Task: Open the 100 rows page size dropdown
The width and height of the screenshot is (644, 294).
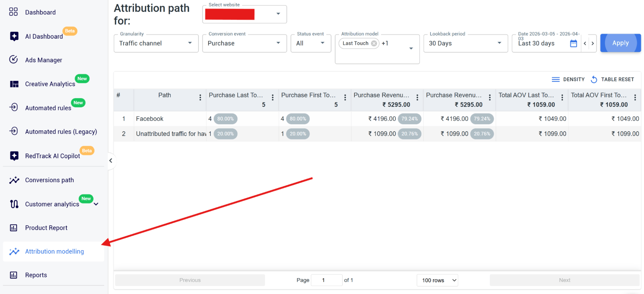Action: (x=437, y=280)
